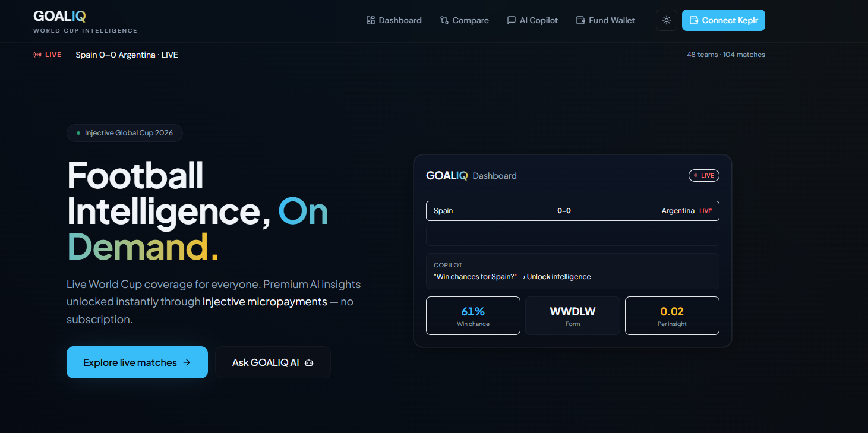Select the Spain 0–0 Argentina match row
Screen dimensions: 868x433
click(573, 211)
